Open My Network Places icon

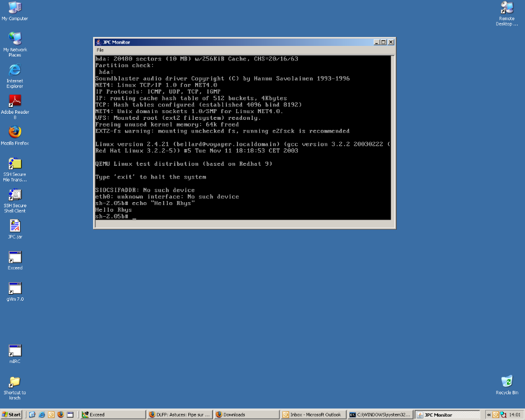15,39
